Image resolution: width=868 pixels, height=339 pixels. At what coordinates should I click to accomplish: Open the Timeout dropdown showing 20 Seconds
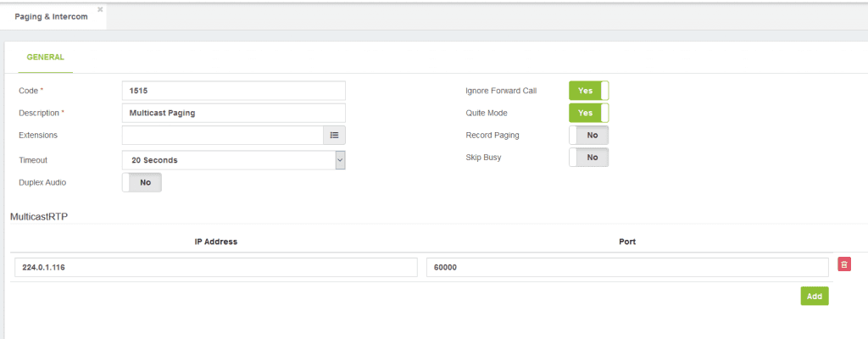pos(234,160)
